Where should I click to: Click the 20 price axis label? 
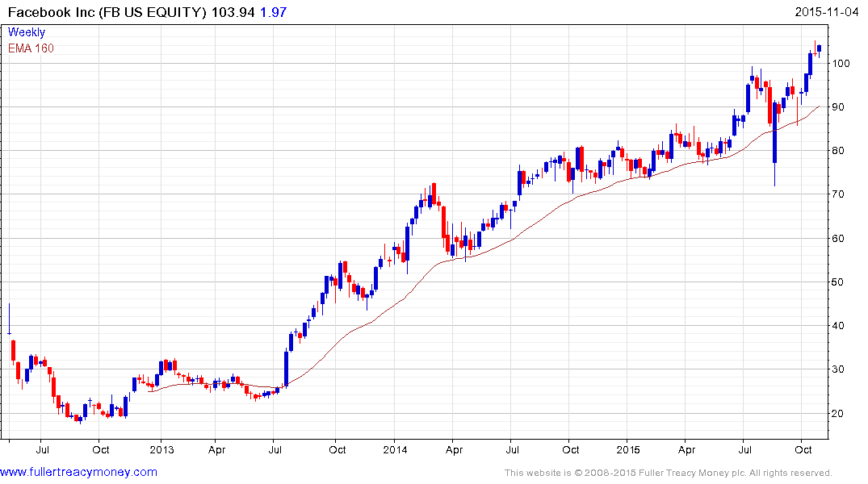click(838, 414)
